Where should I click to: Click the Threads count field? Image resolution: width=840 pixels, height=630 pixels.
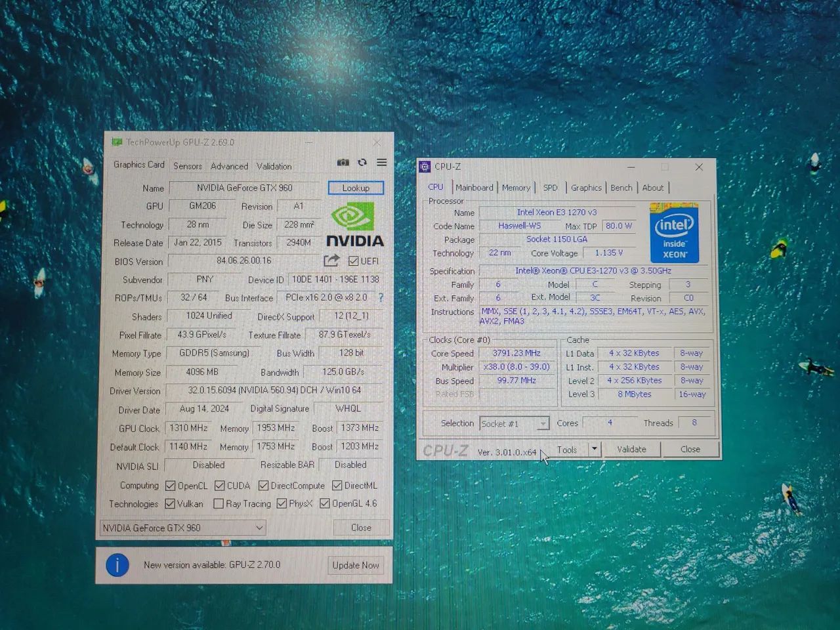click(694, 423)
